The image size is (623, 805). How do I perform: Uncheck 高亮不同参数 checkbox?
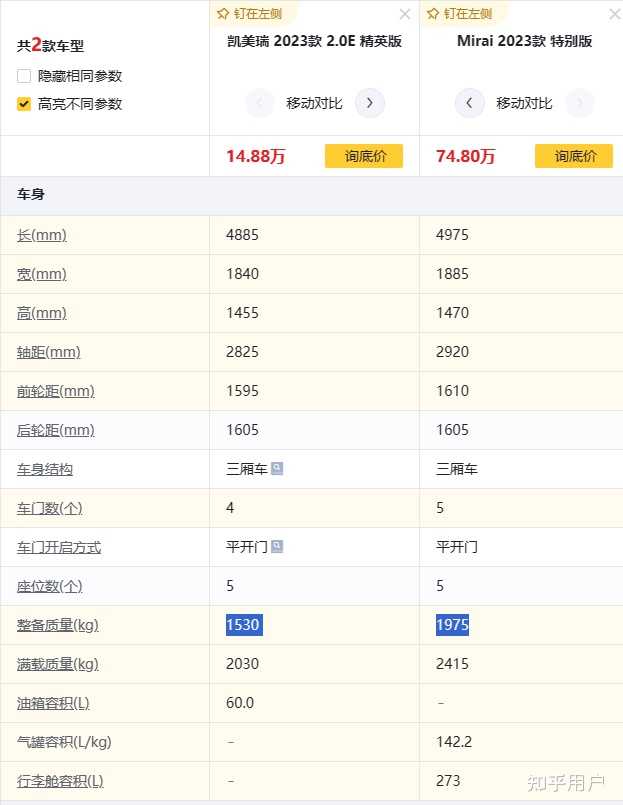[24, 104]
